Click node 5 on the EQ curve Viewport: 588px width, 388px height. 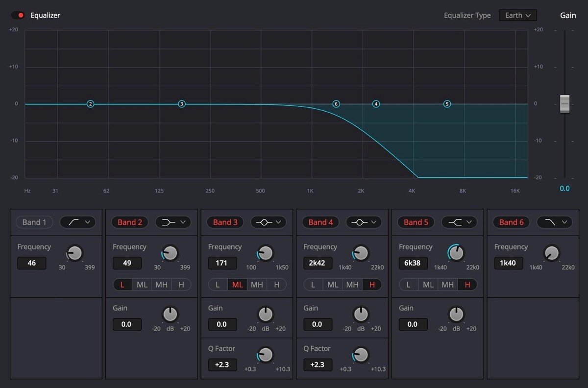[447, 104]
